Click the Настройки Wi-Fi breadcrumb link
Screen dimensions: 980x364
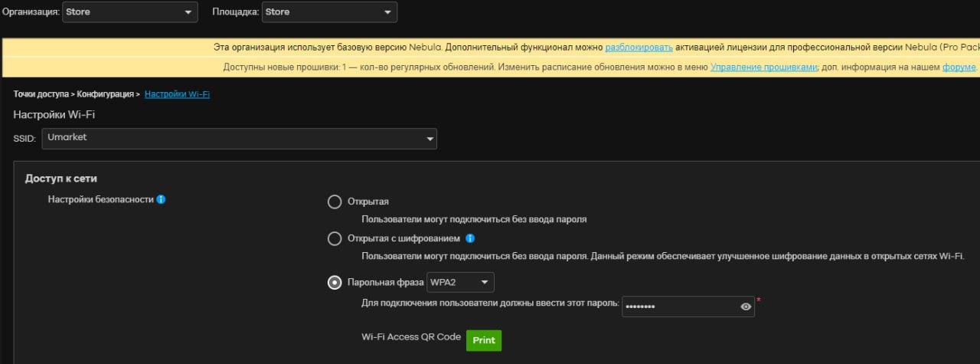tap(177, 94)
